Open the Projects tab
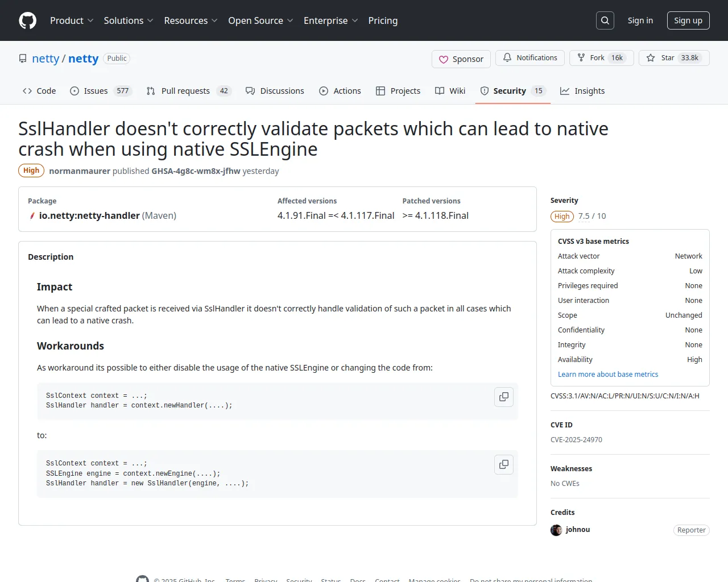 398,91
